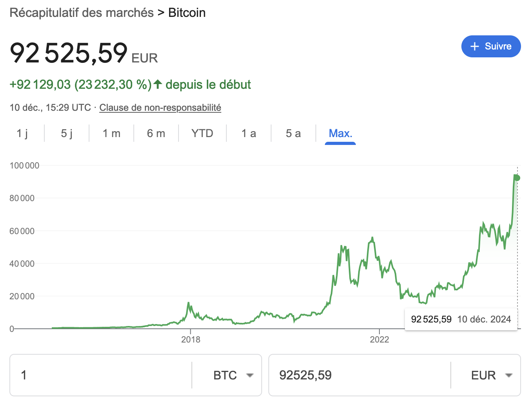Select the YTD tab
The width and height of the screenshot is (532, 403).
pyautogui.click(x=202, y=134)
